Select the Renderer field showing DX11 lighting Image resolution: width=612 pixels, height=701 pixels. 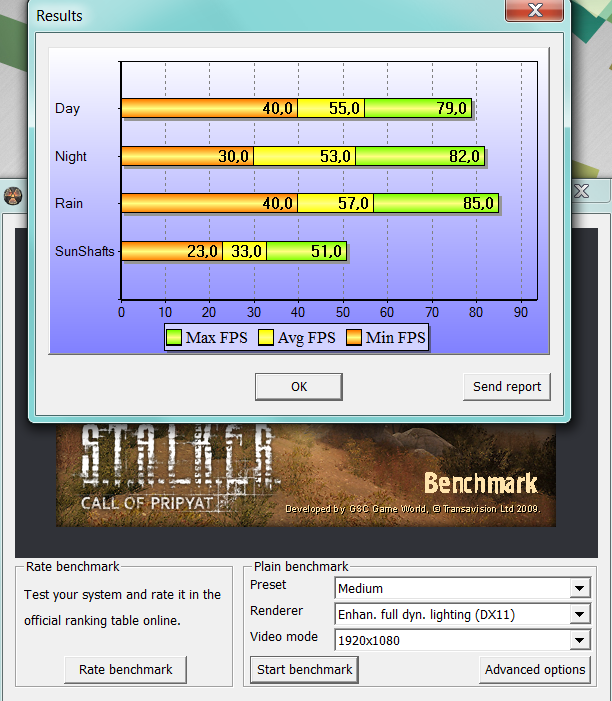[x=462, y=614]
